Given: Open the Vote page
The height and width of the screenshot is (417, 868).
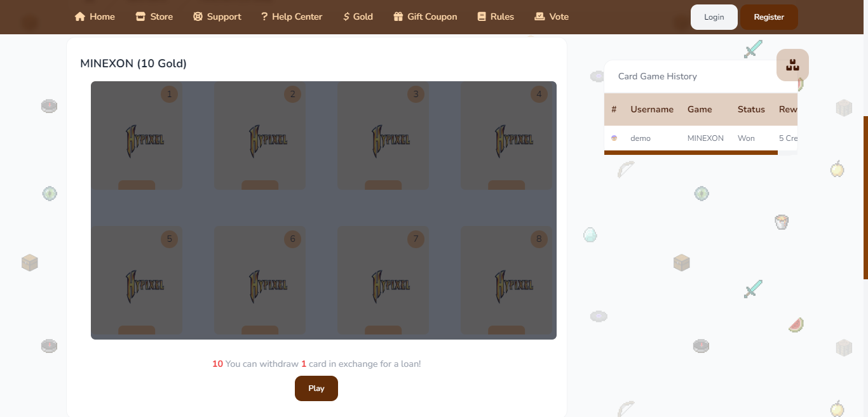Looking at the screenshot, I should click(552, 17).
